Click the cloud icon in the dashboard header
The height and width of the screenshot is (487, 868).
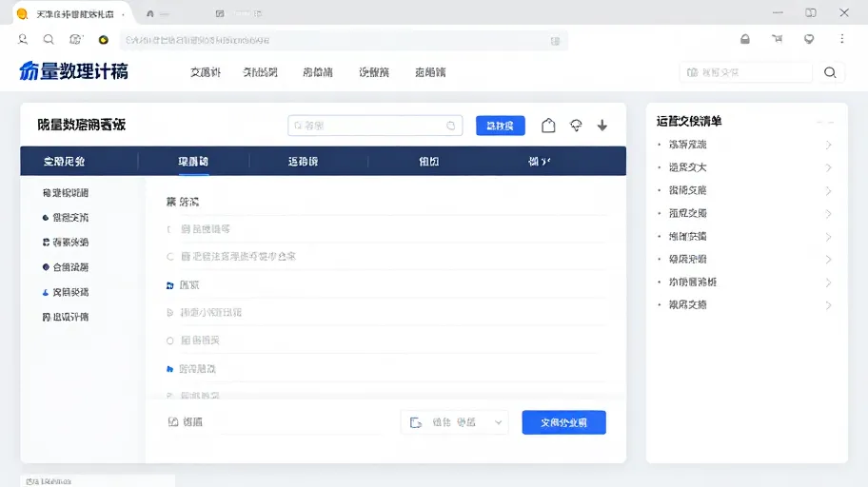pyautogui.click(x=576, y=126)
